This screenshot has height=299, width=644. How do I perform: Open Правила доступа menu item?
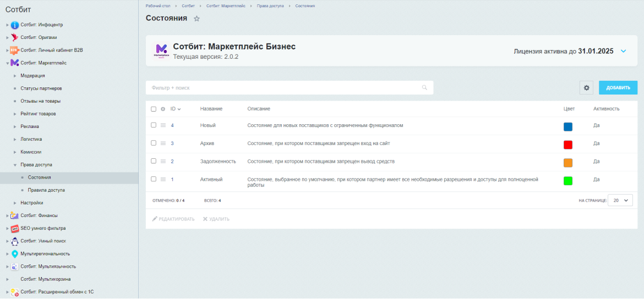(x=46, y=190)
